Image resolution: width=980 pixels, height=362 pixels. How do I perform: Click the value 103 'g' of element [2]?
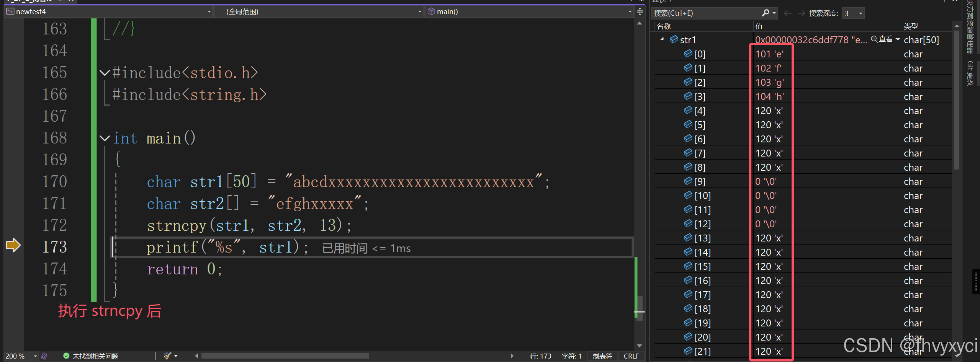pyautogui.click(x=770, y=82)
